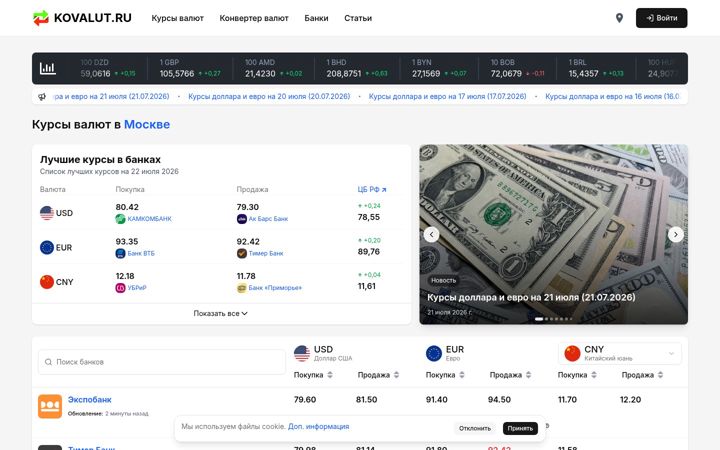The width and height of the screenshot is (720, 450).
Task: Click the УБРиР logo icon
Action: point(120,288)
